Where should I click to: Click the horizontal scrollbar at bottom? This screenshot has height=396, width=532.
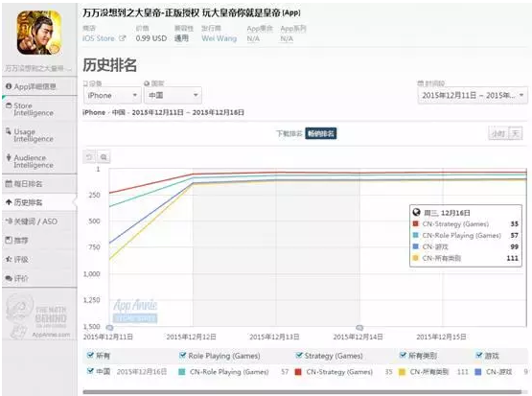coord(302,392)
